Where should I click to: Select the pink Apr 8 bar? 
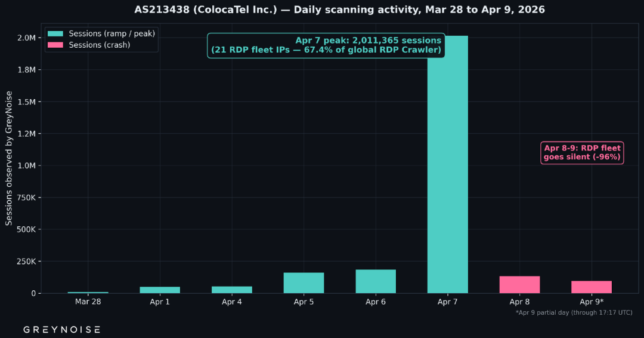(x=519, y=285)
